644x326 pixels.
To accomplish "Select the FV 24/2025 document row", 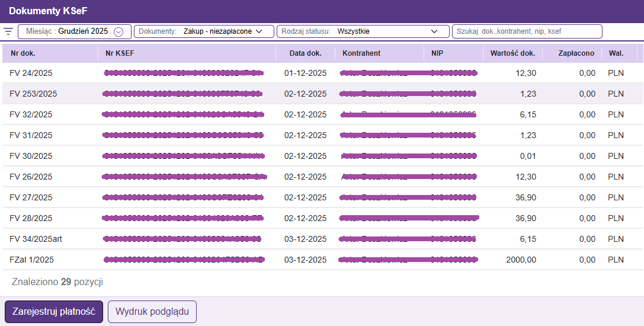I will click(x=31, y=73).
